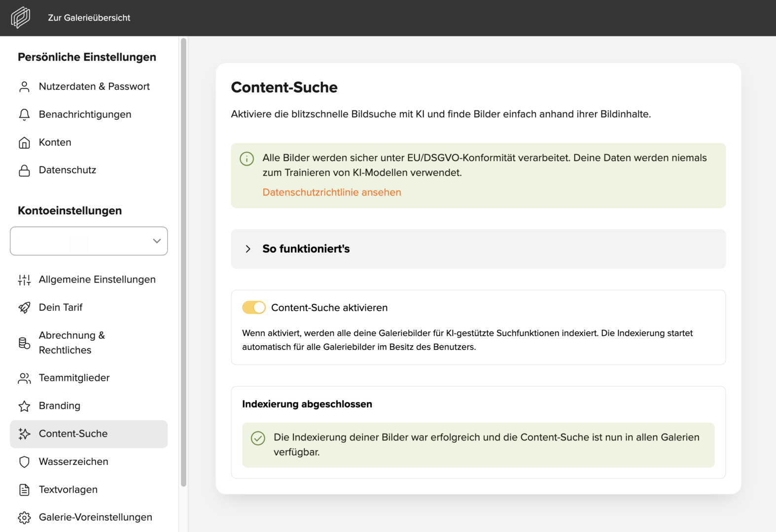This screenshot has width=776, height=532.
Task: Open the Teammitglieder settings page
Action: tap(74, 378)
